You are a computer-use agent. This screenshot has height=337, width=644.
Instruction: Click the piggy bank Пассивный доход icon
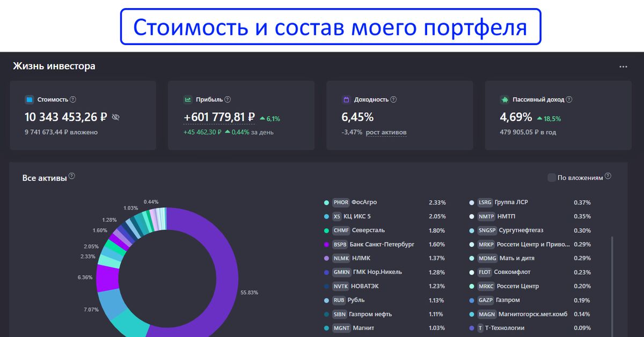[x=504, y=99]
